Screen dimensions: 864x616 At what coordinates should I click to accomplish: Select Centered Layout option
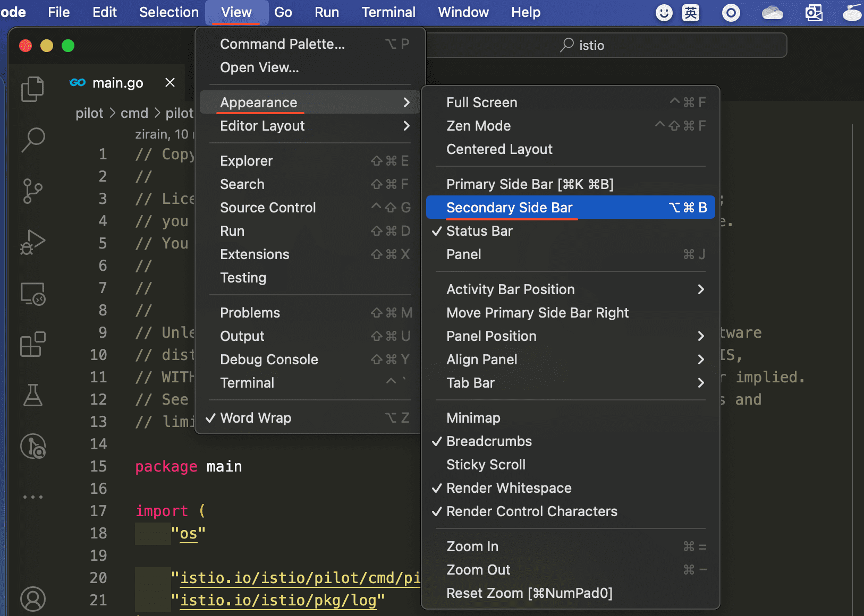(571, 149)
